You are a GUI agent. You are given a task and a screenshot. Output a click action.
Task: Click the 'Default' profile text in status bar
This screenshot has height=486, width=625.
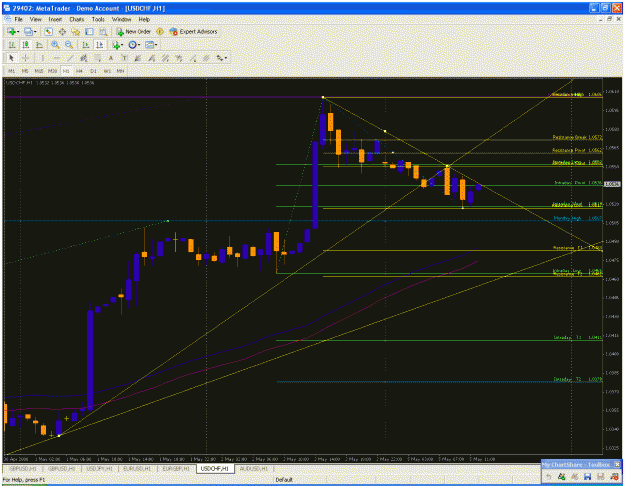(284, 480)
